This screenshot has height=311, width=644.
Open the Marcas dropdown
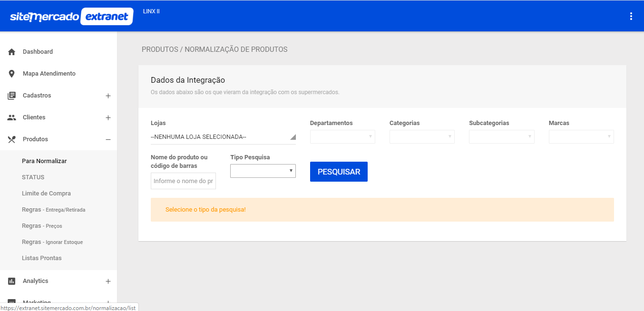[581, 137]
